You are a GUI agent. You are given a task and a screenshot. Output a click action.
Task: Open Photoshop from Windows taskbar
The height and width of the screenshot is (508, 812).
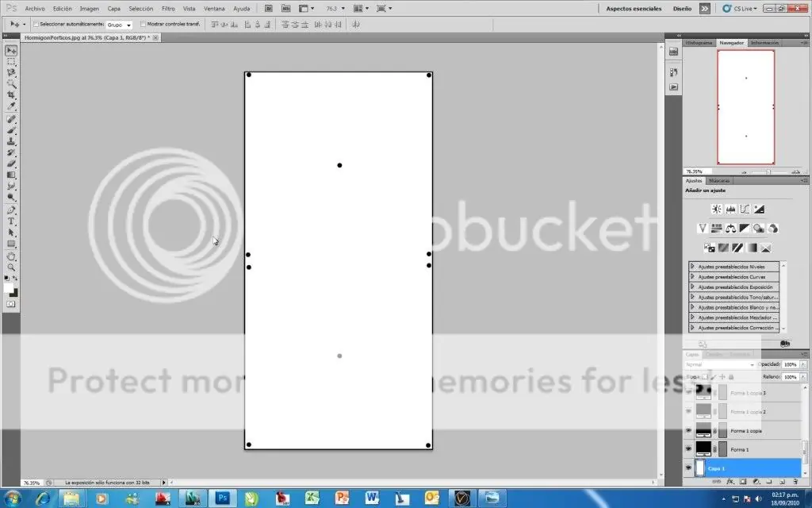click(x=223, y=498)
